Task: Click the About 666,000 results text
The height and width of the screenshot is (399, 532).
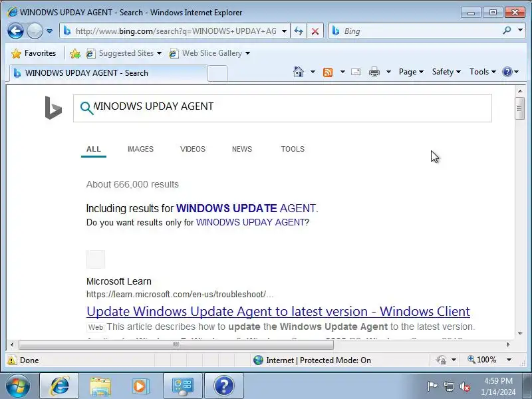Action: (x=132, y=184)
